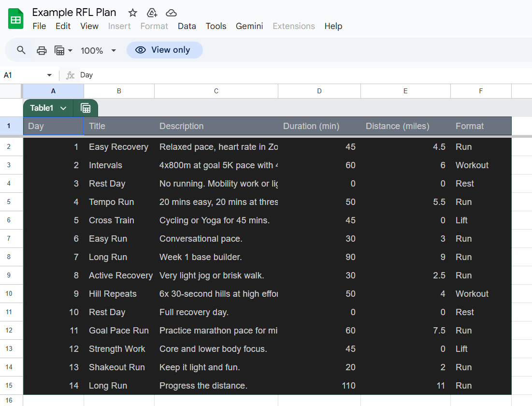Screen dimensions: 532x406
Task: Open search using the magnifying glass icon
Action: click(22, 50)
